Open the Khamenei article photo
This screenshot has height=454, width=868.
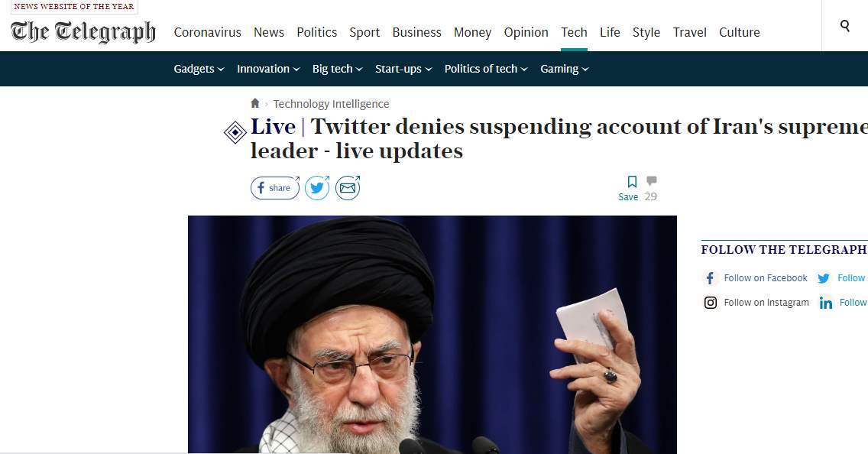pyautogui.click(x=432, y=335)
